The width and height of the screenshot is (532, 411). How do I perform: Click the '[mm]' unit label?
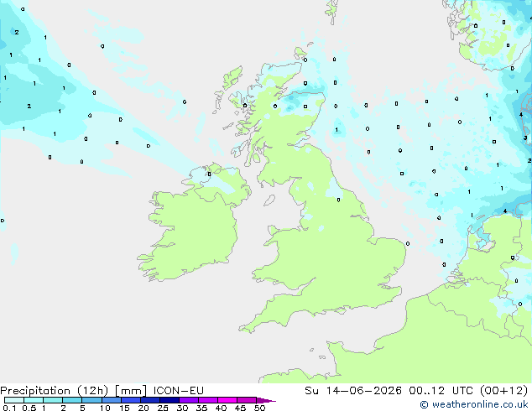pos(131,391)
